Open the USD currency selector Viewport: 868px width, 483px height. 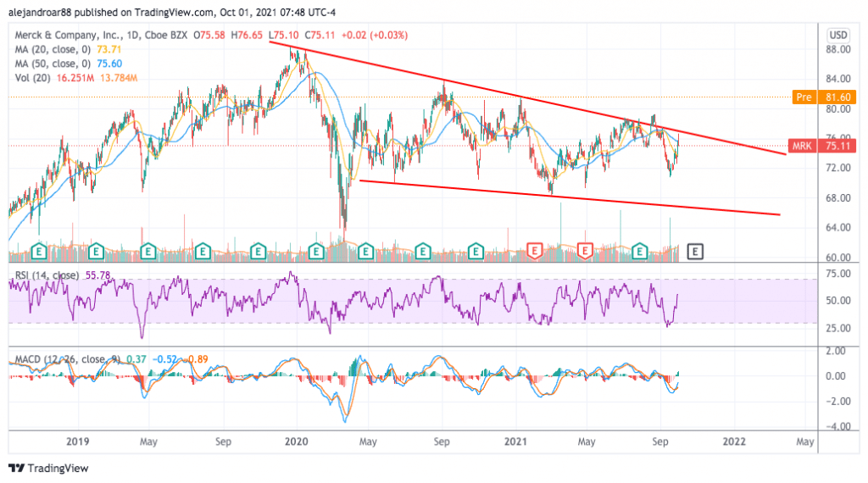[x=837, y=36]
